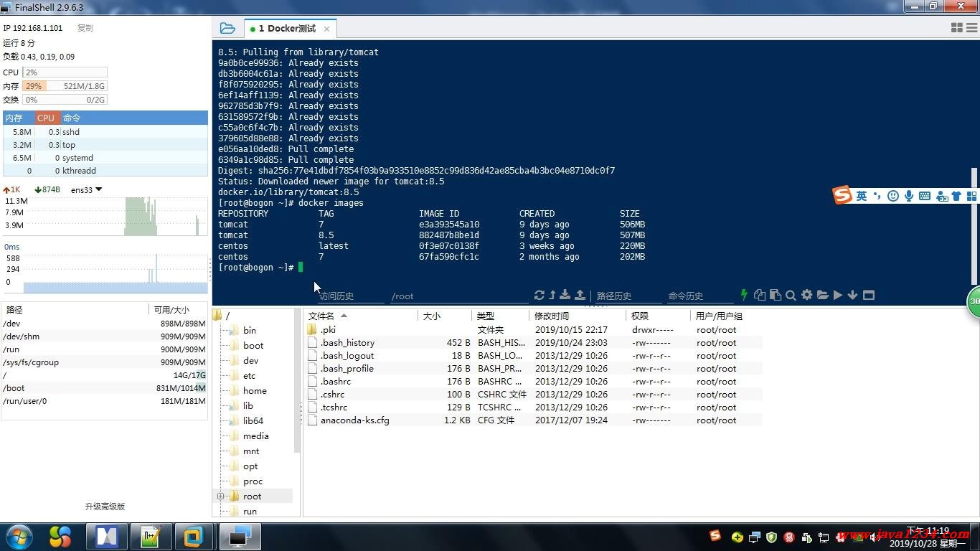Click the Sogou keyboard icon in IME bar
Viewport: 980px width, 551px height.
(x=924, y=196)
